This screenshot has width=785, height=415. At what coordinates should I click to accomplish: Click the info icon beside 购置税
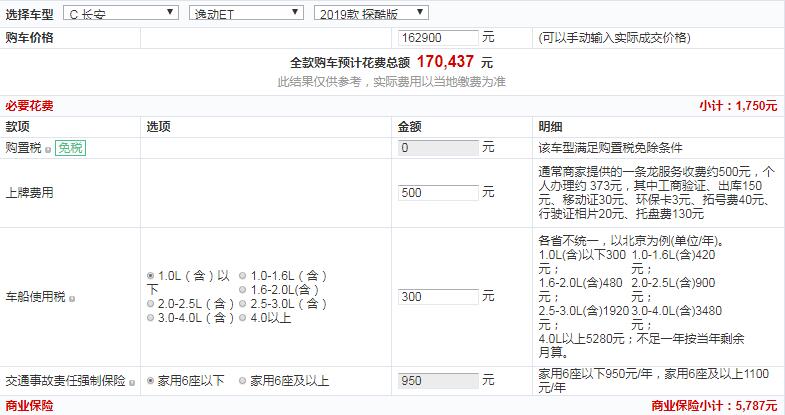click(48, 149)
